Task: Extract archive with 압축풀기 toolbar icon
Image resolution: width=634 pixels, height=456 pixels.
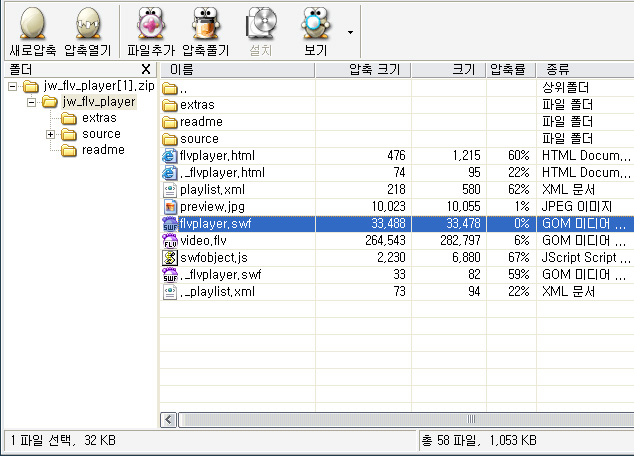Action: click(x=206, y=24)
